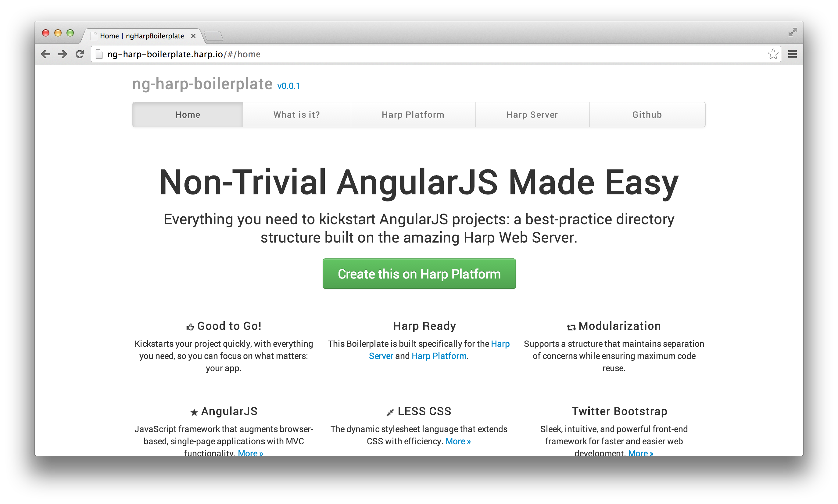Click the Harp Ready heading
This screenshot has width=838, height=504.
[424, 326]
